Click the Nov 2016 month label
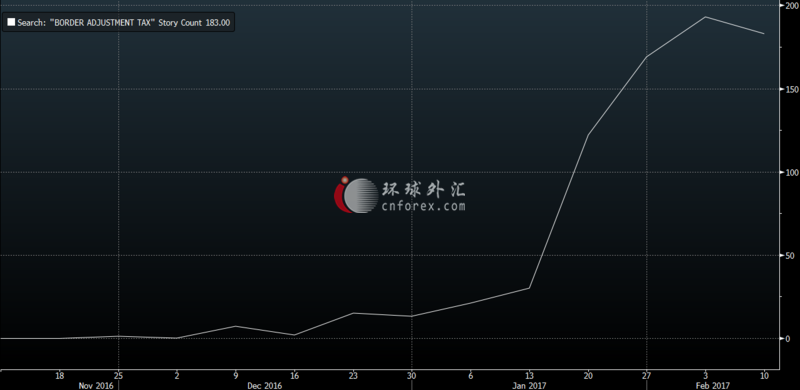Image resolution: width=800 pixels, height=390 pixels. (96, 385)
